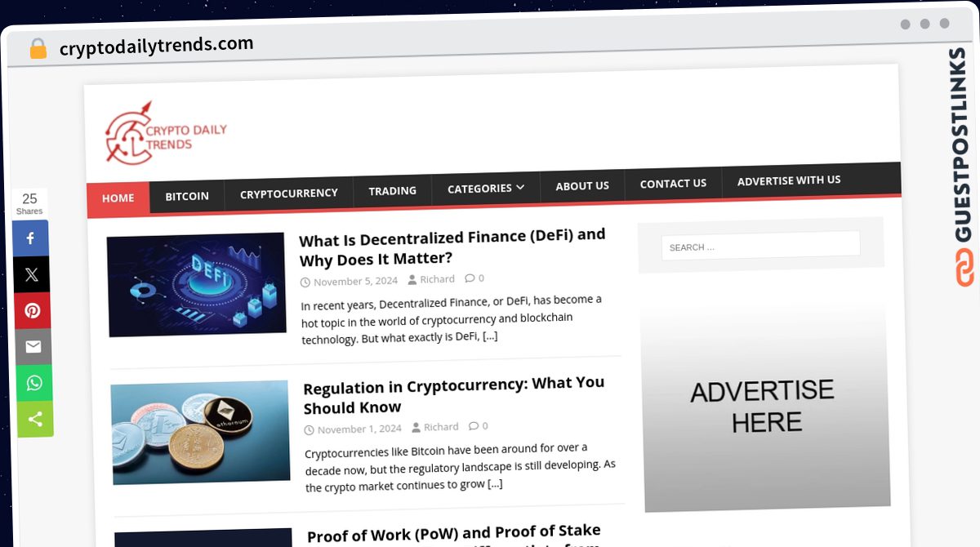Click into the Search field
Viewport: 980px width, 547px height.
[x=760, y=246]
